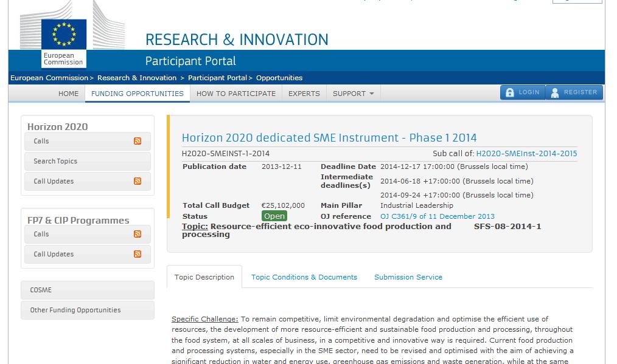Image resolution: width=617 pixels, height=364 pixels.
Task: Click the LOGIN button with padlock
Action: [x=523, y=92]
